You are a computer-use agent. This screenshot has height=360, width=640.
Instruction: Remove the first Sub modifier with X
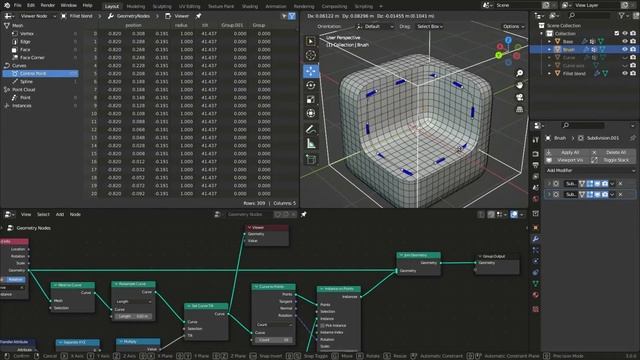(x=620, y=184)
